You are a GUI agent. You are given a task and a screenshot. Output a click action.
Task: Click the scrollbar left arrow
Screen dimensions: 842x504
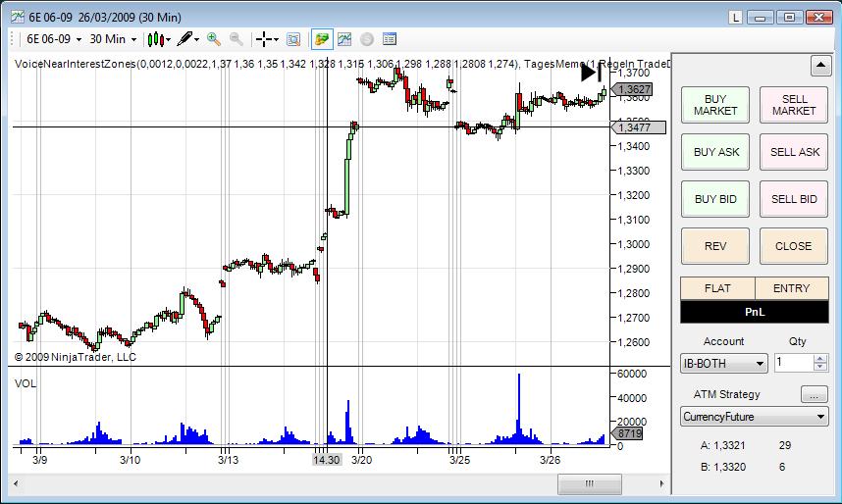coord(16,483)
